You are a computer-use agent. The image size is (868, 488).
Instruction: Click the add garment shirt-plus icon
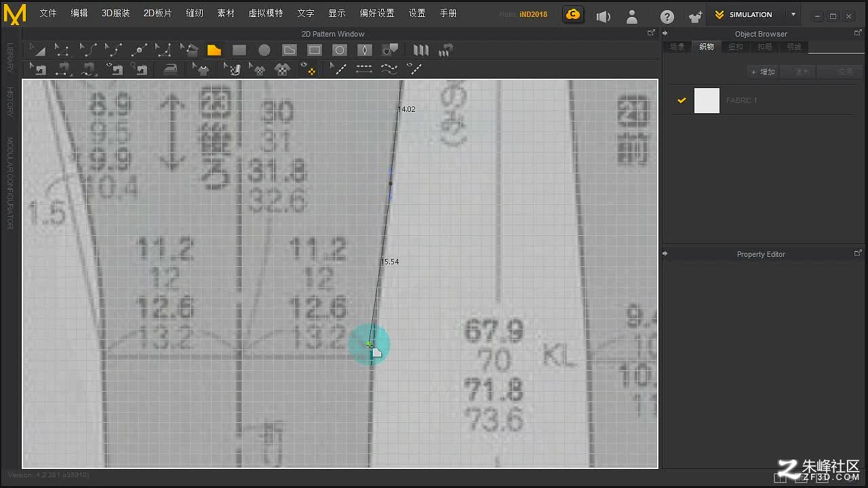[695, 16]
